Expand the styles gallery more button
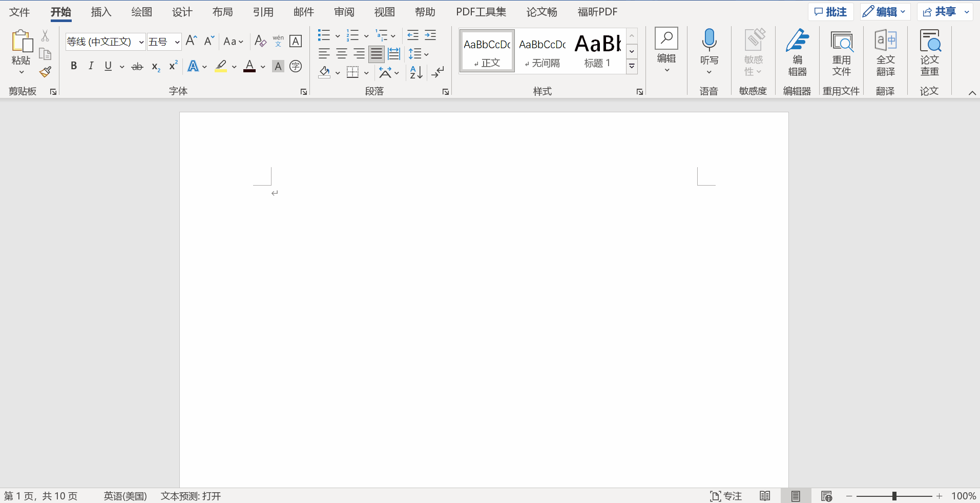The image size is (980, 503). click(632, 67)
